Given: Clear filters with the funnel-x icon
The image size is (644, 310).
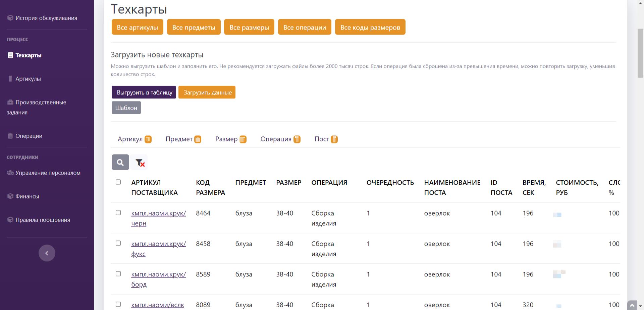Looking at the screenshot, I should tap(140, 163).
